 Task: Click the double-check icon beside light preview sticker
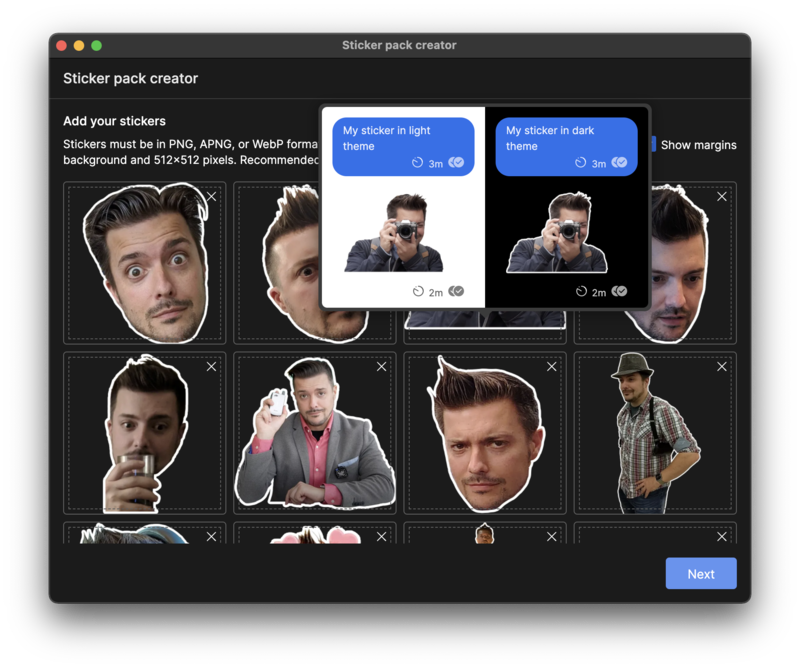click(x=454, y=291)
